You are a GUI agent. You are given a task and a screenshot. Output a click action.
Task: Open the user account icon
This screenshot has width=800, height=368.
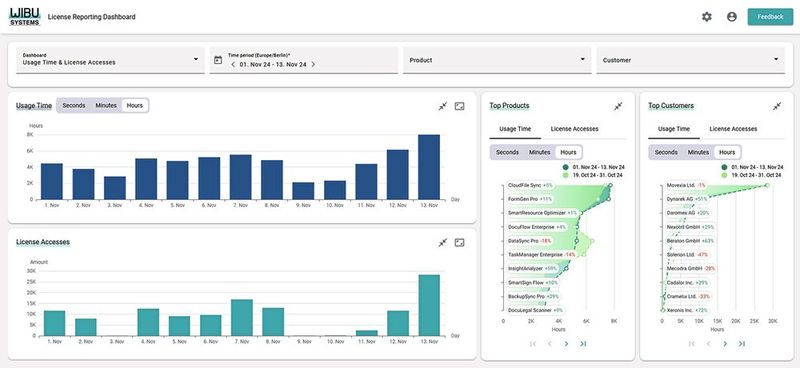click(x=732, y=17)
